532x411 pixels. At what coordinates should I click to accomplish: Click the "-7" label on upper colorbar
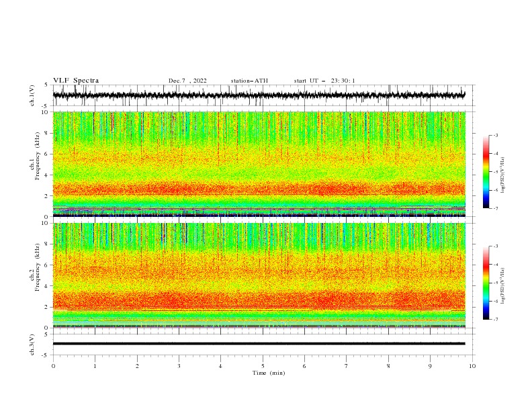(496, 209)
